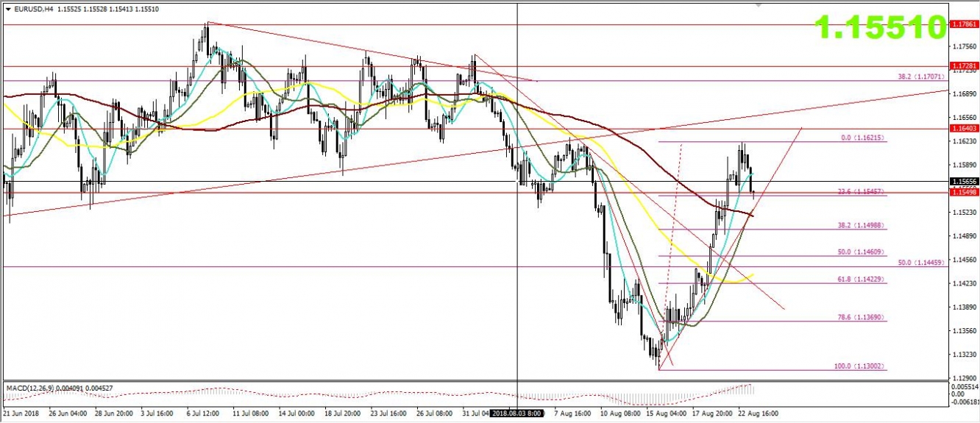Select the 1.17861 red price label
Viewport: 980px width, 423px height.
coord(964,24)
